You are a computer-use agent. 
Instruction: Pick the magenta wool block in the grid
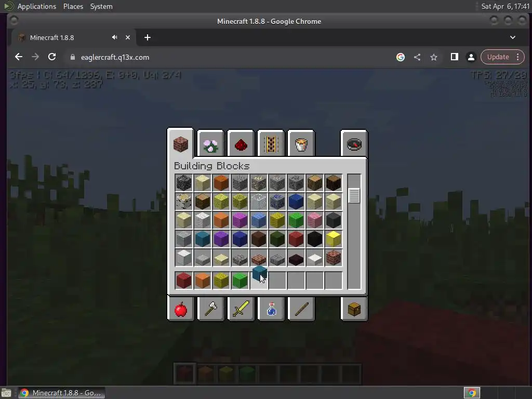point(240,220)
